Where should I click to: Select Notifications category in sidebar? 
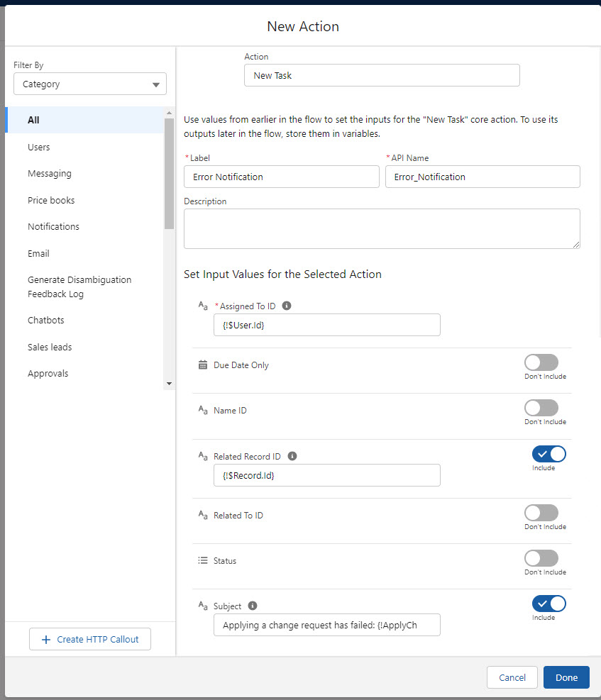tap(54, 226)
